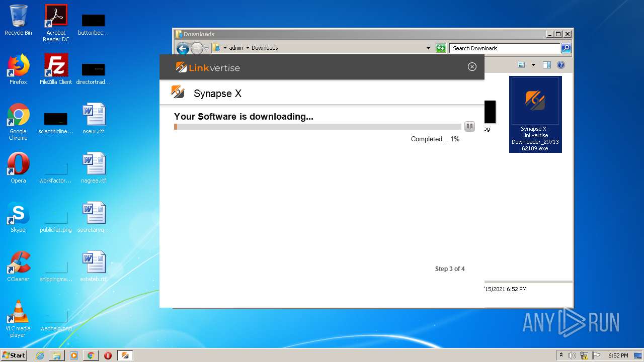Open Recycle Bin on desktop

18,20
